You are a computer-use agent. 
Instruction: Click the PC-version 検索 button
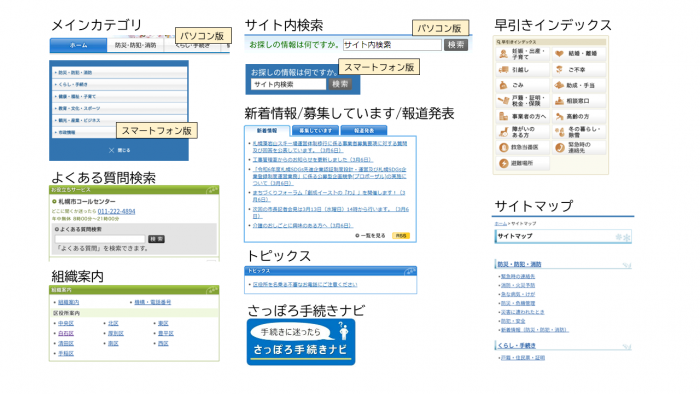(x=455, y=45)
